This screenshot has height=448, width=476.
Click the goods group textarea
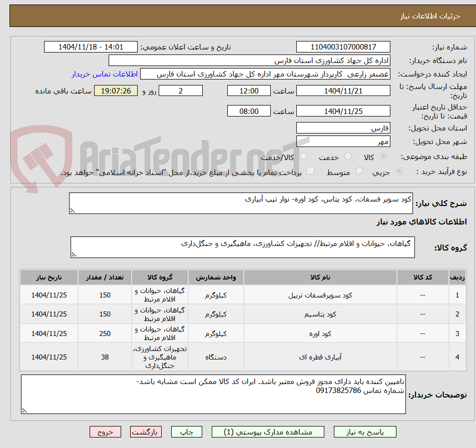pyautogui.click(x=243, y=247)
